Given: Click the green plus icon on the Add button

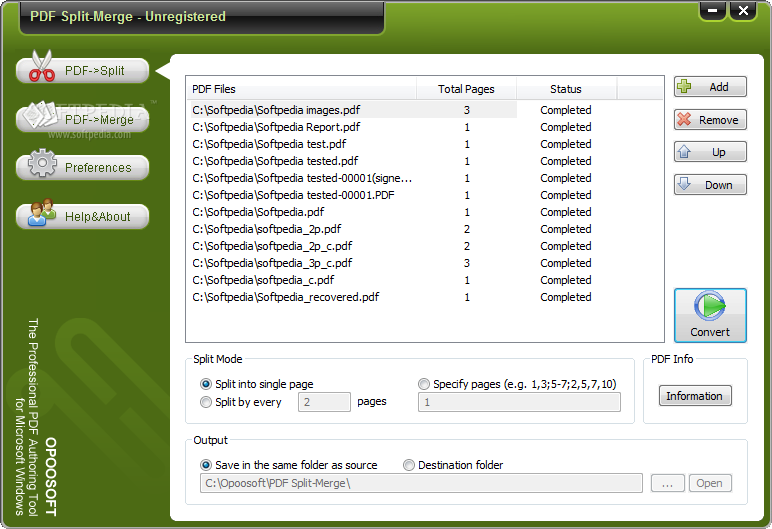Looking at the screenshot, I should click(x=684, y=87).
